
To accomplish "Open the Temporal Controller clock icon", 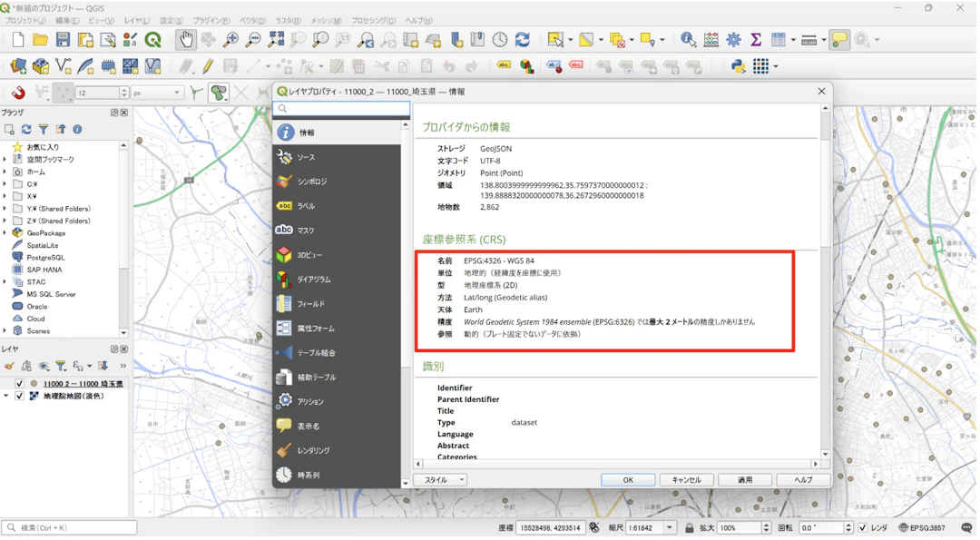I will click(x=500, y=40).
